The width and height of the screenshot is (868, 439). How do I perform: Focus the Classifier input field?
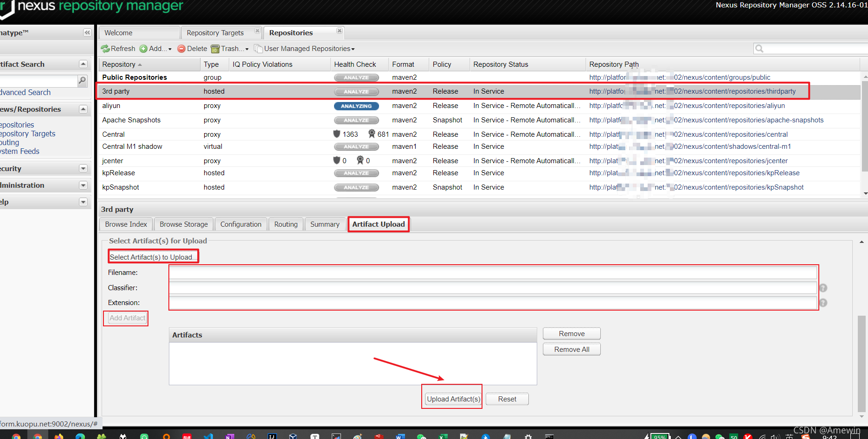[x=493, y=288]
